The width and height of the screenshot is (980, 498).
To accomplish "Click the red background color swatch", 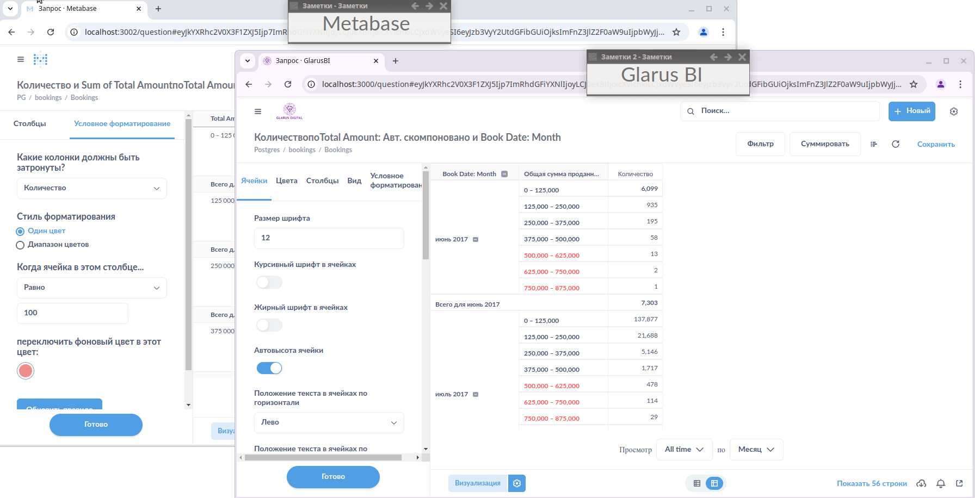I will (x=26, y=371).
